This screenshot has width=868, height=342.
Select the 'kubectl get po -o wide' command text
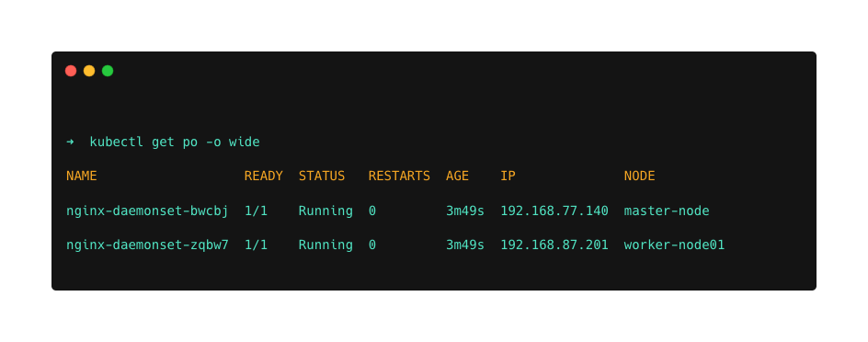(175, 142)
